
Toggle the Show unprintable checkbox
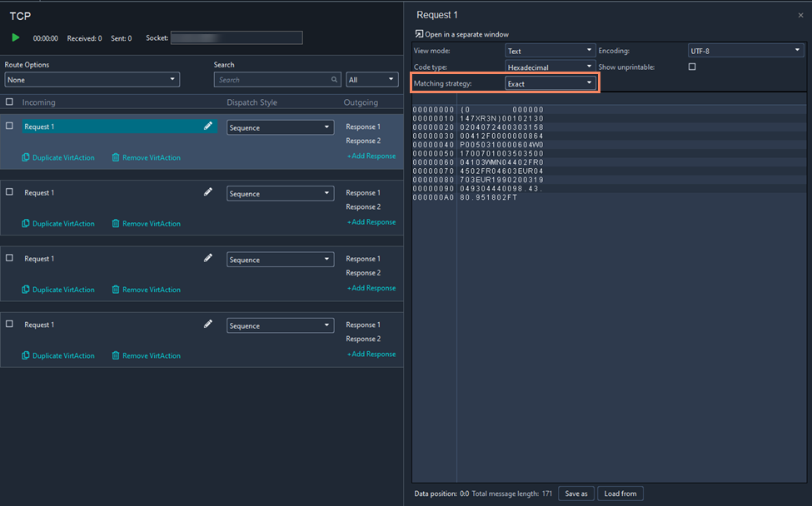click(x=692, y=67)
